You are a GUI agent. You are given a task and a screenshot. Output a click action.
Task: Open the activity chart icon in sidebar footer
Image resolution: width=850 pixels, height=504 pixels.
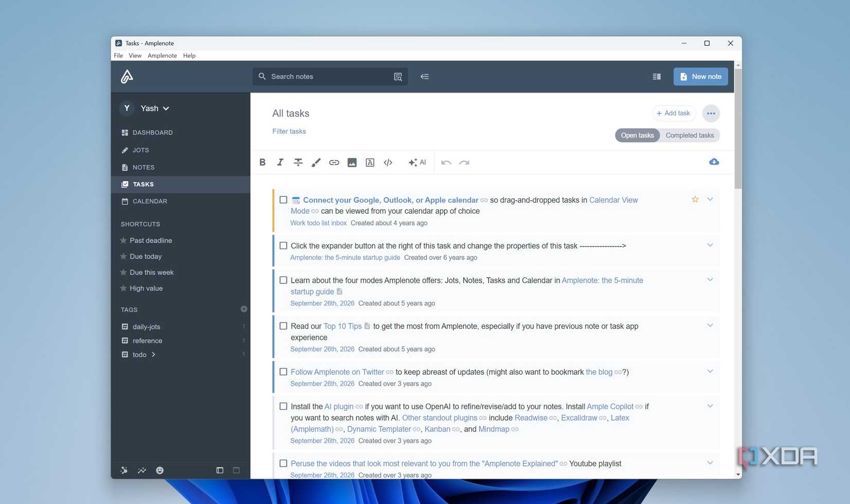tap(142, 470)
